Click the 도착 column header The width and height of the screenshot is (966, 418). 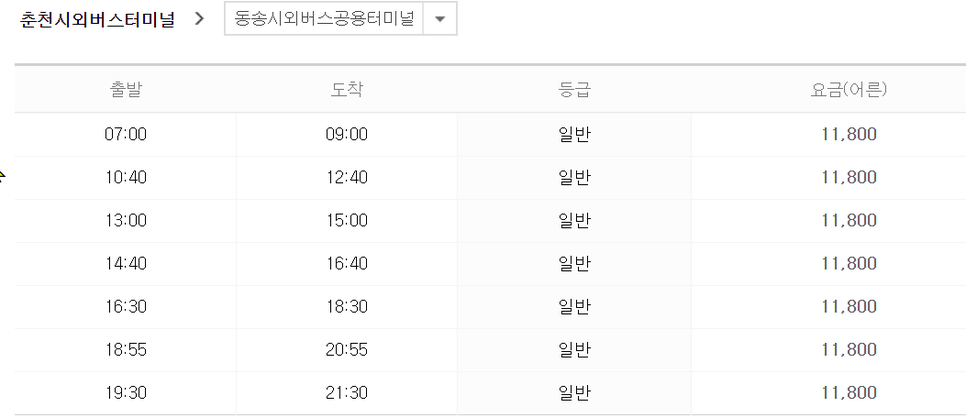[x=347, y=90]
